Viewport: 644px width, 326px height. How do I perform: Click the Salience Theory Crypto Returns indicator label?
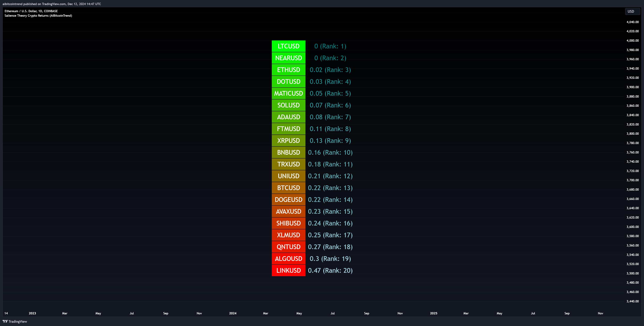(38, 15)
